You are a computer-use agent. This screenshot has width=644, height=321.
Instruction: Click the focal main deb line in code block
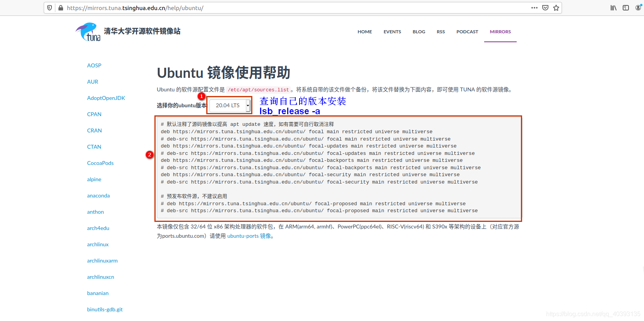(296, 132)
